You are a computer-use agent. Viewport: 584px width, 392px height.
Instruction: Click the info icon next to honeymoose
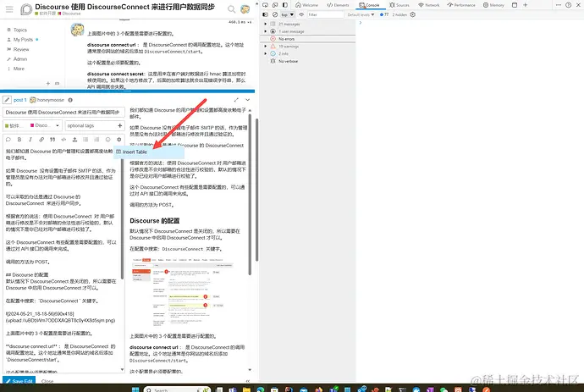(70, 100)
